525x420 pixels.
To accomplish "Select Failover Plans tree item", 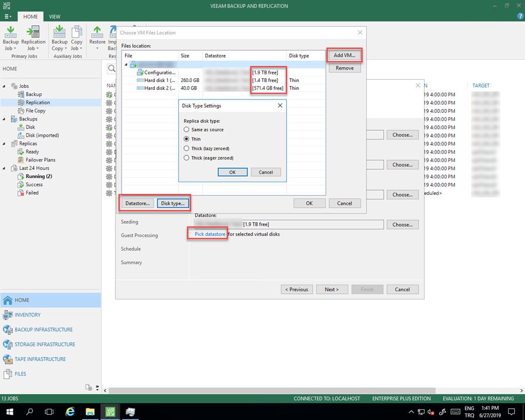I will coord(41,160).
